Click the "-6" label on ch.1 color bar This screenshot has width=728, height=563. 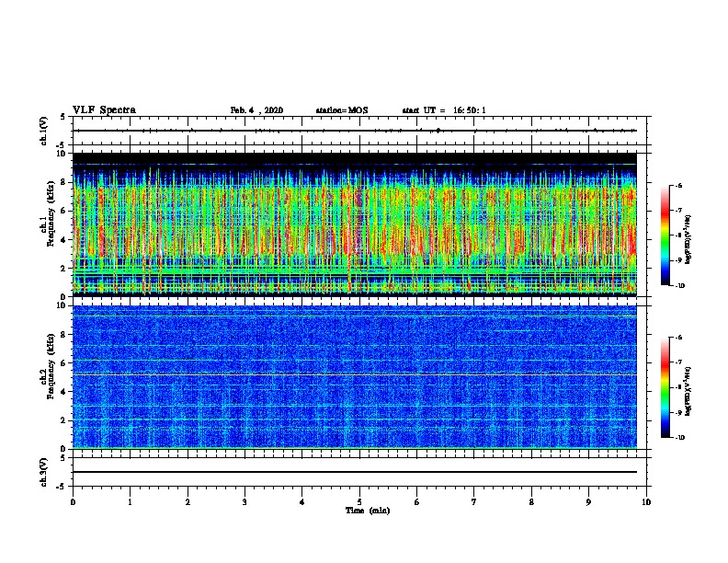678,186
